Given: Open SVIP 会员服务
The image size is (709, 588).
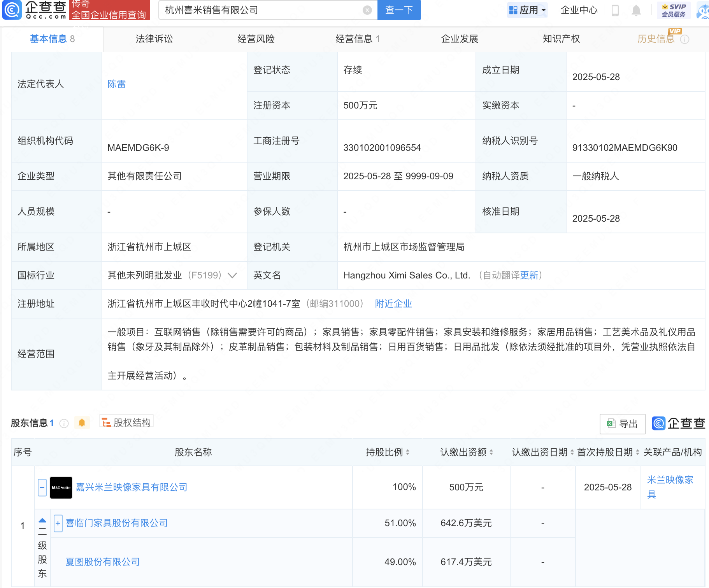Looking at the screenshot, I should (674, 10).
